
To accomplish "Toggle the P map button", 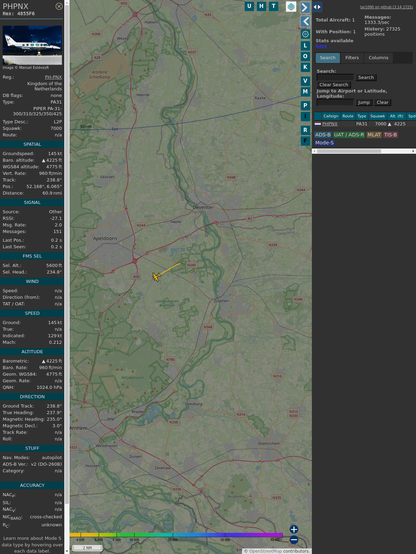I will tap(305, 105).
